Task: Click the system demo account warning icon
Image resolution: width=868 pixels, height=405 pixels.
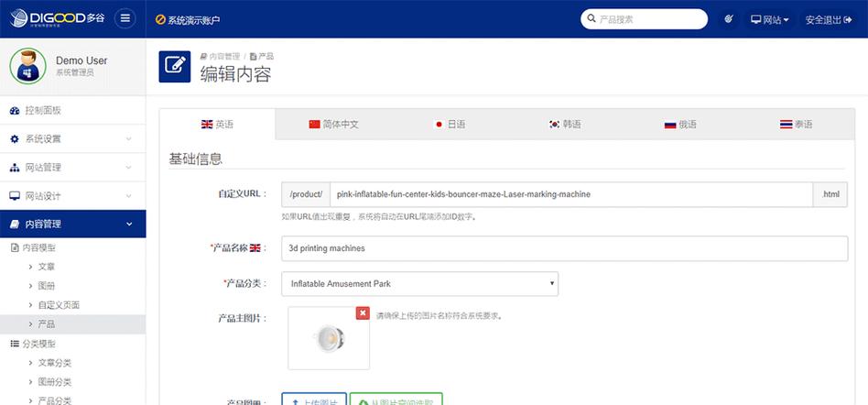Action: point(160,20)
